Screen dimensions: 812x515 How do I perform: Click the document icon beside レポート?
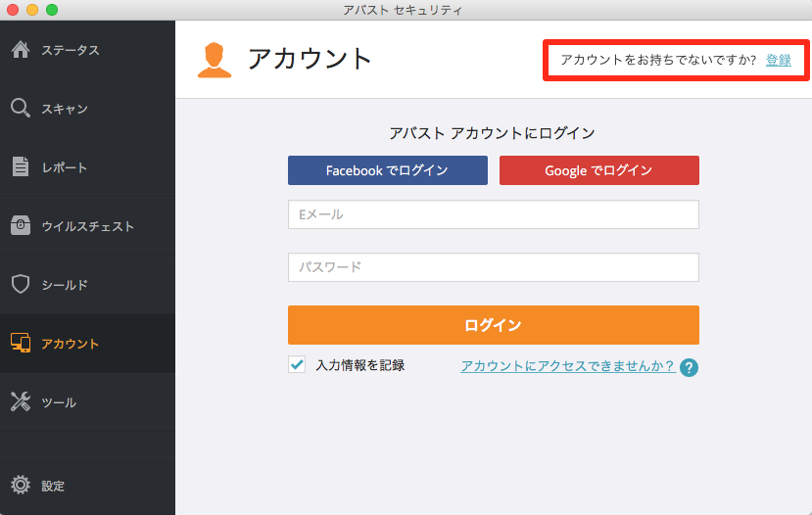(21, 166)
